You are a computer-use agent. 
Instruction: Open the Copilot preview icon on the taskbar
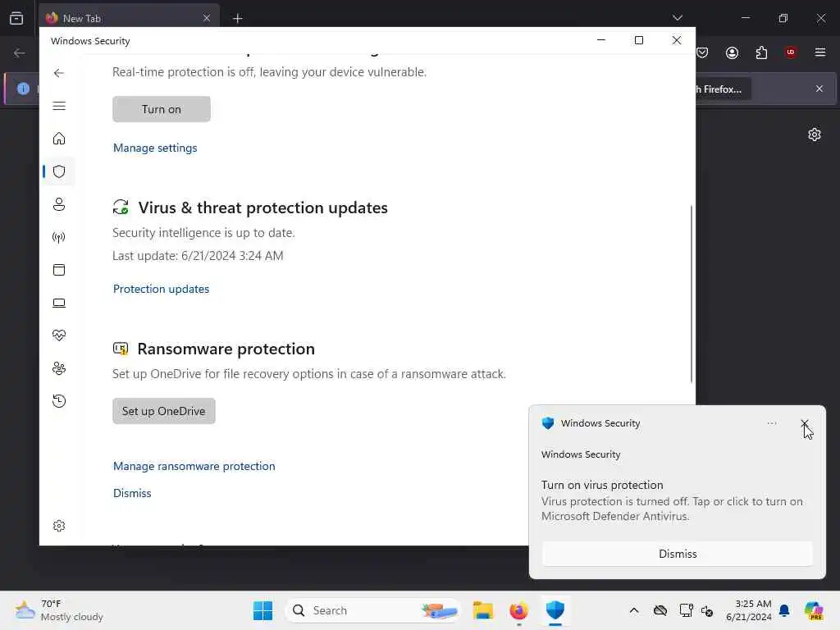814,610
